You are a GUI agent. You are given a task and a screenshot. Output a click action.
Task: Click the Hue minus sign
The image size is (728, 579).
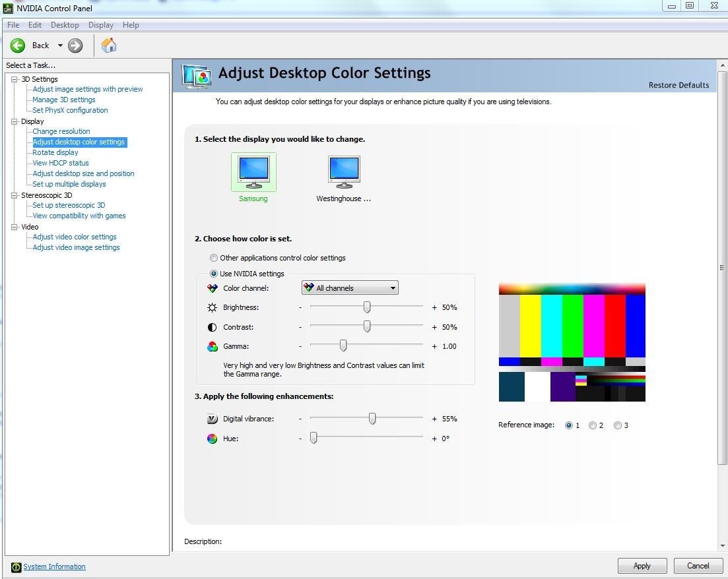click(x=300, y=439)
